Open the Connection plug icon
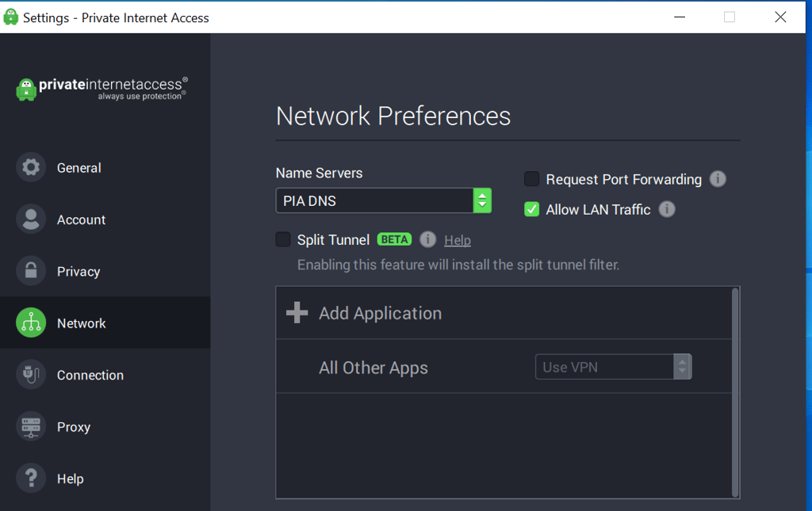Image resolution: width=812 pixels, height=511 pixels. [31, 374]
